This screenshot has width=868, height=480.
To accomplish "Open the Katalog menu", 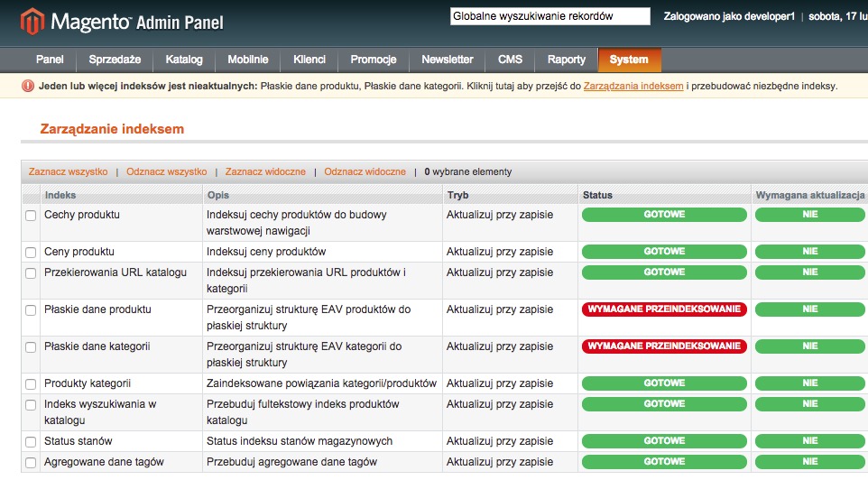I will (x=184, y=60).
